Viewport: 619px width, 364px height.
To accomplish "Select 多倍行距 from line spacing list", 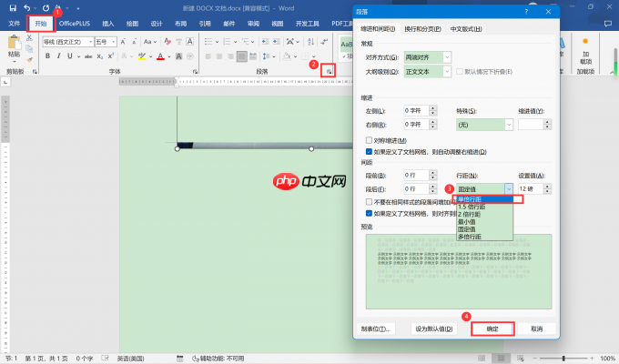I will pyautogui.click(x=485, y=237).
